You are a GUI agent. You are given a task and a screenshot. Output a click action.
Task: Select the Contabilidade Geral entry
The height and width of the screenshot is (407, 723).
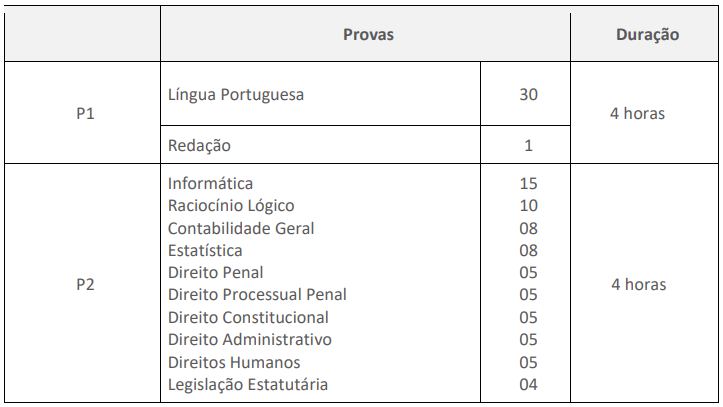coord(241,228)
